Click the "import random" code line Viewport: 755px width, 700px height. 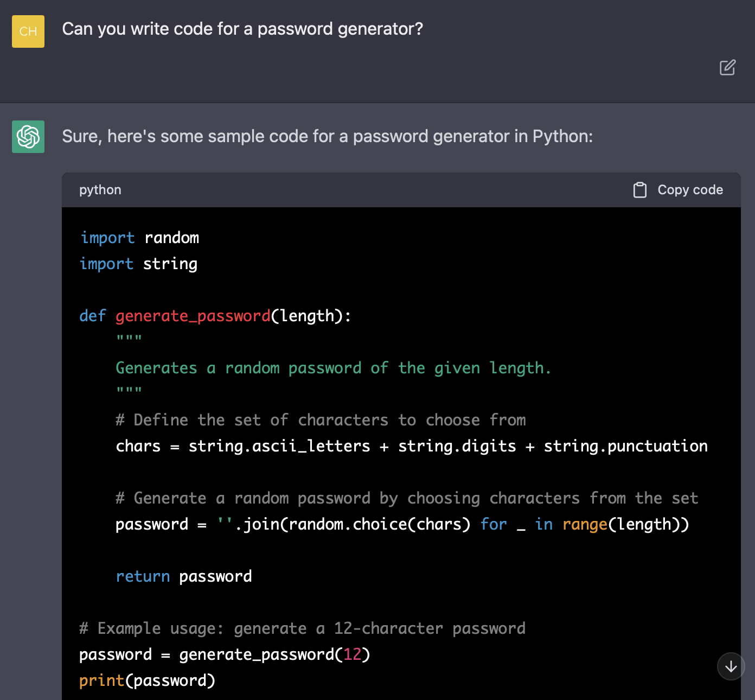tap(140, 238)
